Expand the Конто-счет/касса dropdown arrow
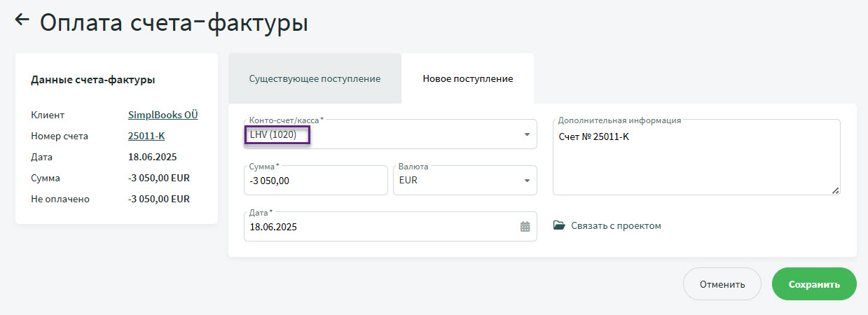868x315 pixels. tap(527, 134)
